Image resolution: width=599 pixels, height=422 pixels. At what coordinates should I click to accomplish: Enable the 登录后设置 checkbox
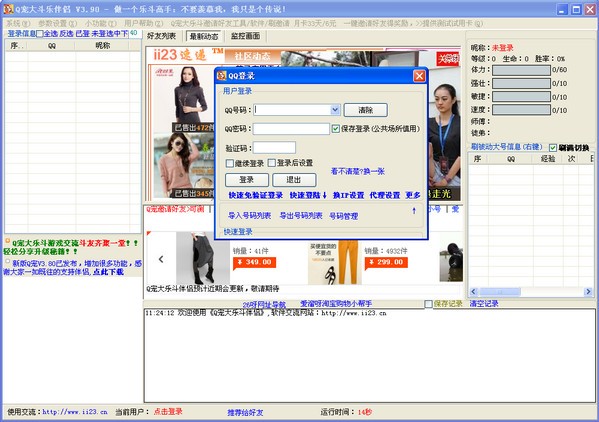click(x=272, y=163)
